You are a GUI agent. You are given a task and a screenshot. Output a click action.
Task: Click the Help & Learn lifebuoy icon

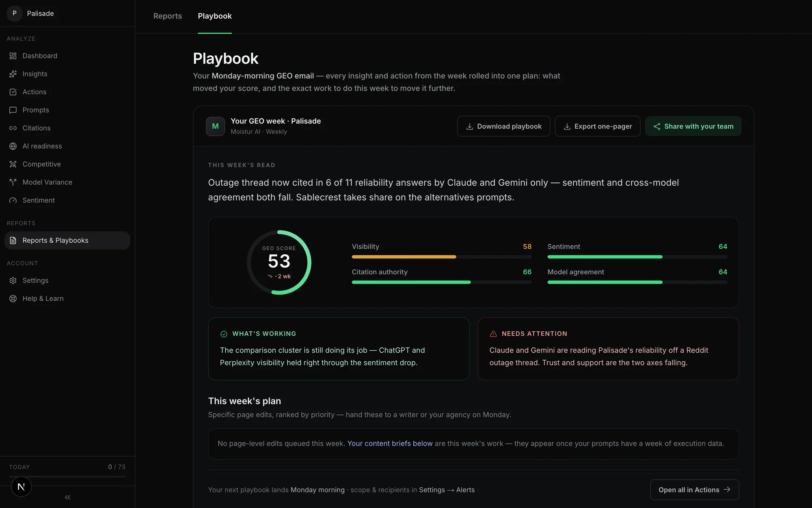point(13,299)
